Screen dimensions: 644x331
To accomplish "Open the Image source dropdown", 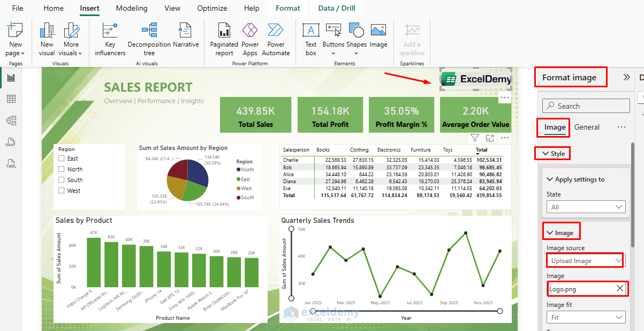I will point(586,261).
